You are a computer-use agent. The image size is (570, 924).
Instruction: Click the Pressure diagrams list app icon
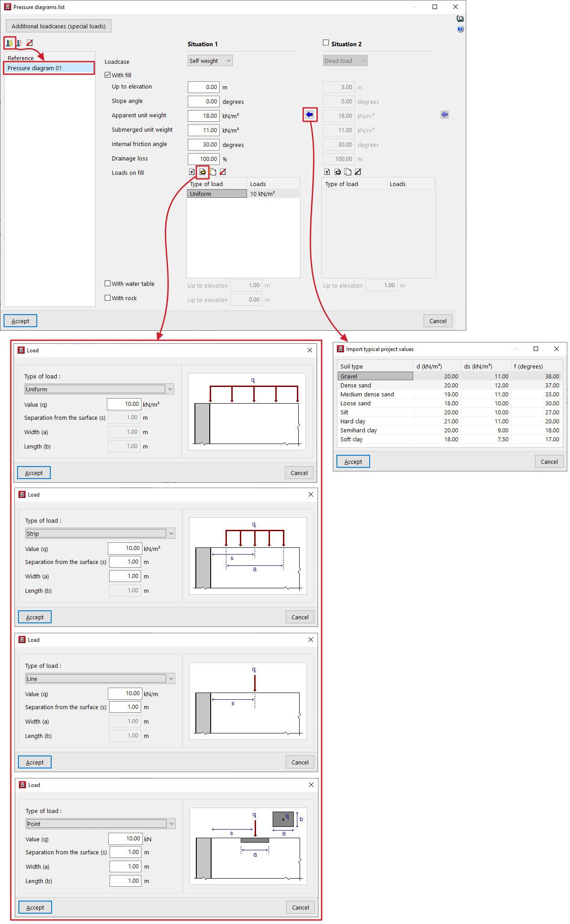coord(7,7)
